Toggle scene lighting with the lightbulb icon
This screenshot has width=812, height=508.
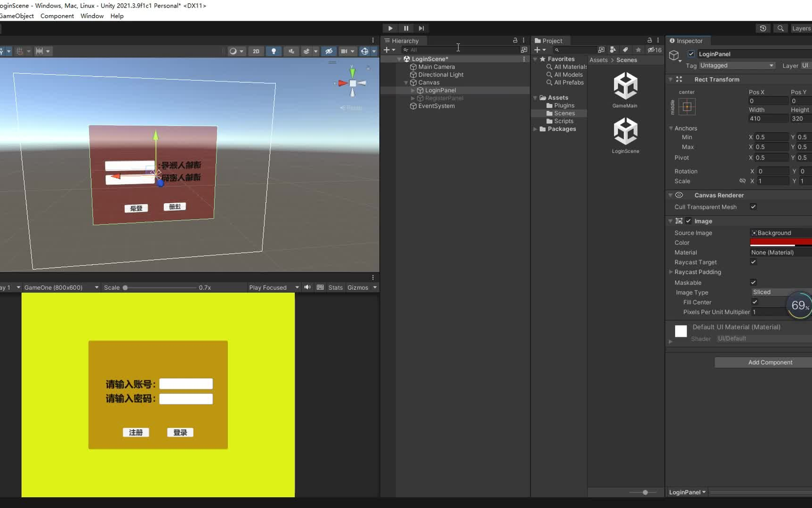tap(273, 51)
